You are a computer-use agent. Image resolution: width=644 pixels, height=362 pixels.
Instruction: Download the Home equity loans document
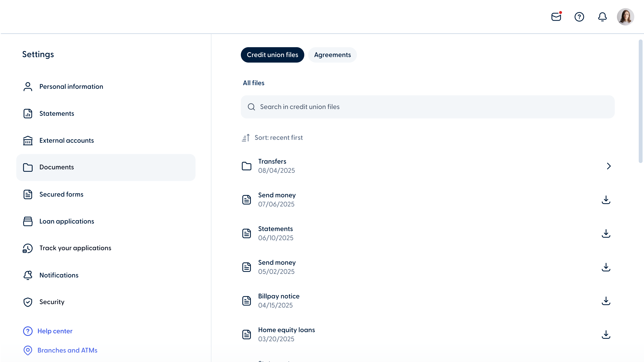click(x=606, y=334)
